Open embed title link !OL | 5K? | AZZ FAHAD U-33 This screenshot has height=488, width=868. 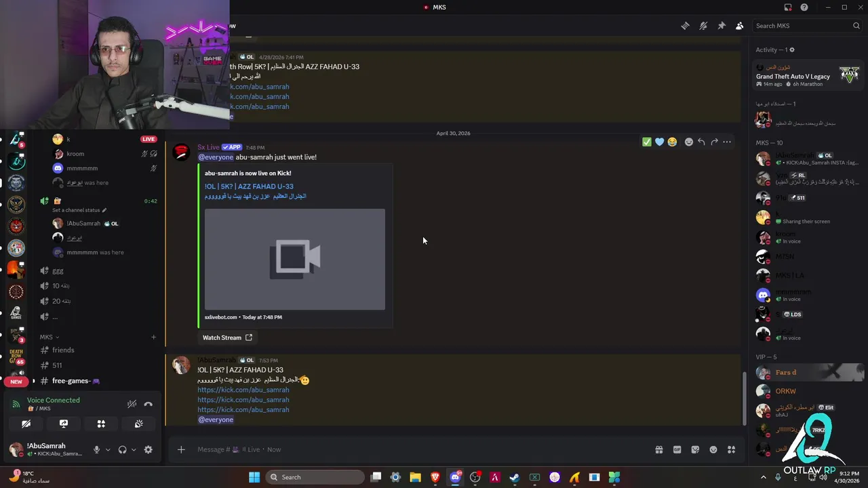click(249, 186)
